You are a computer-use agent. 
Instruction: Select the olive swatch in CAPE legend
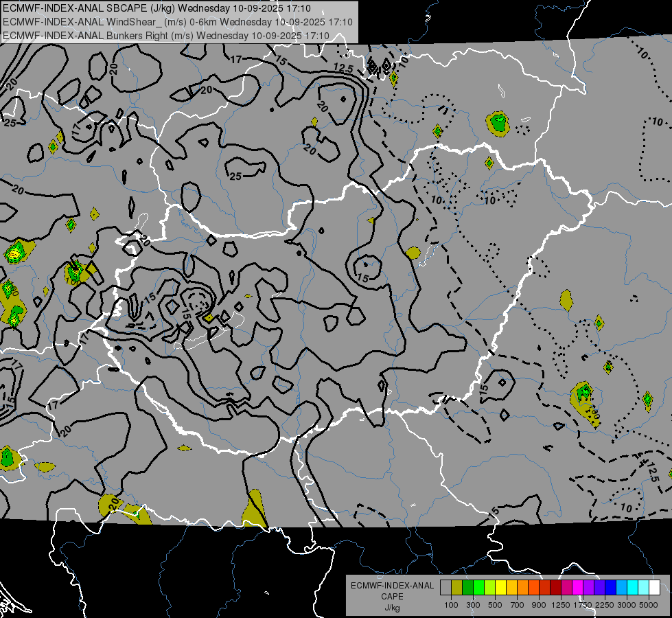pos(457,587)
